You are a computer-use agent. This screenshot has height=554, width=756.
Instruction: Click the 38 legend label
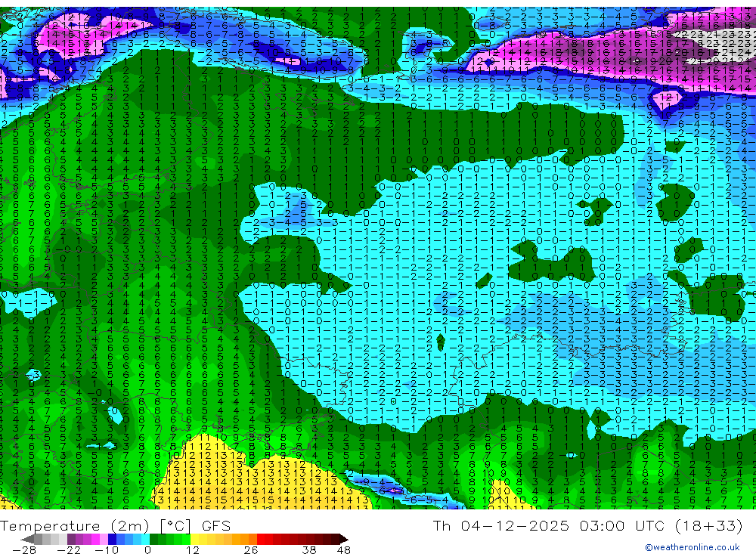pos(309,549)
